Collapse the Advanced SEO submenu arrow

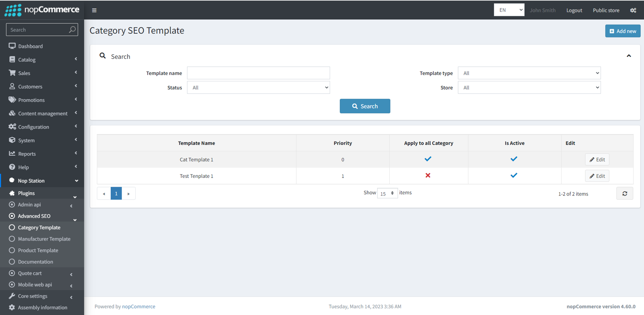(75, 220)
